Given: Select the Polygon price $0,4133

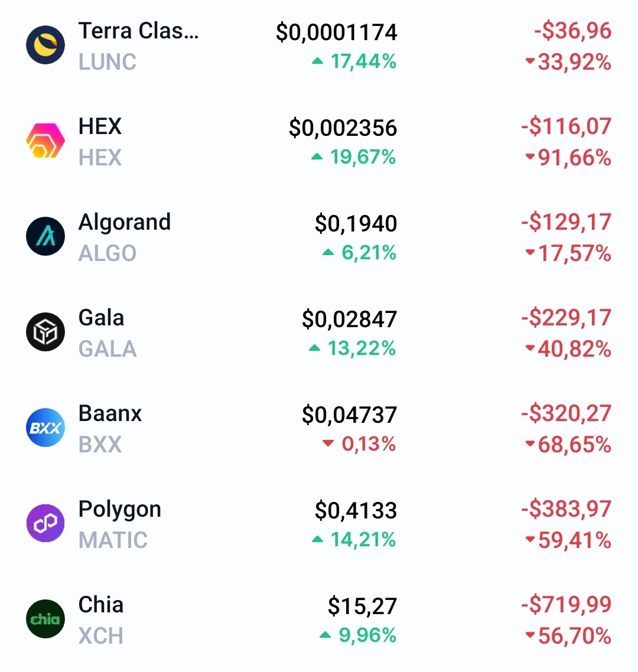Looking at the screenshot, I should coord(356,510).
